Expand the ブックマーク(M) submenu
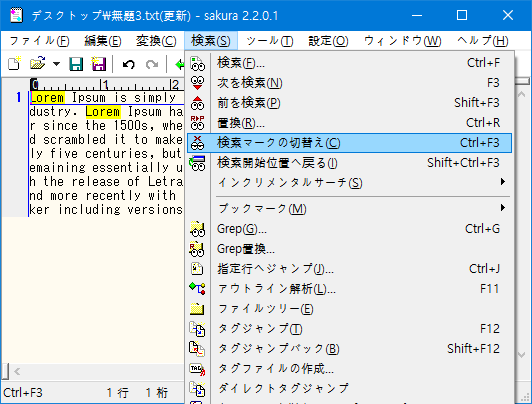532x404 pixels. tap(349, 209)
